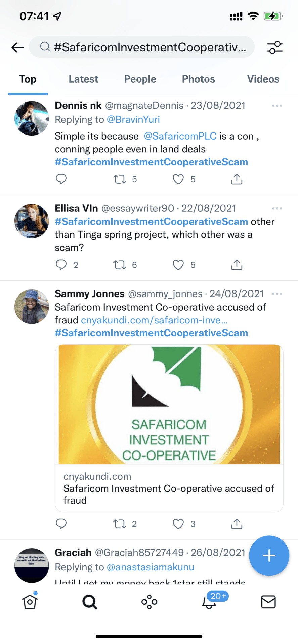The width and height of the screenshot is (298, 644).
Task: Open more options on Dennis nk's tweet
Action: pos(277,106)
